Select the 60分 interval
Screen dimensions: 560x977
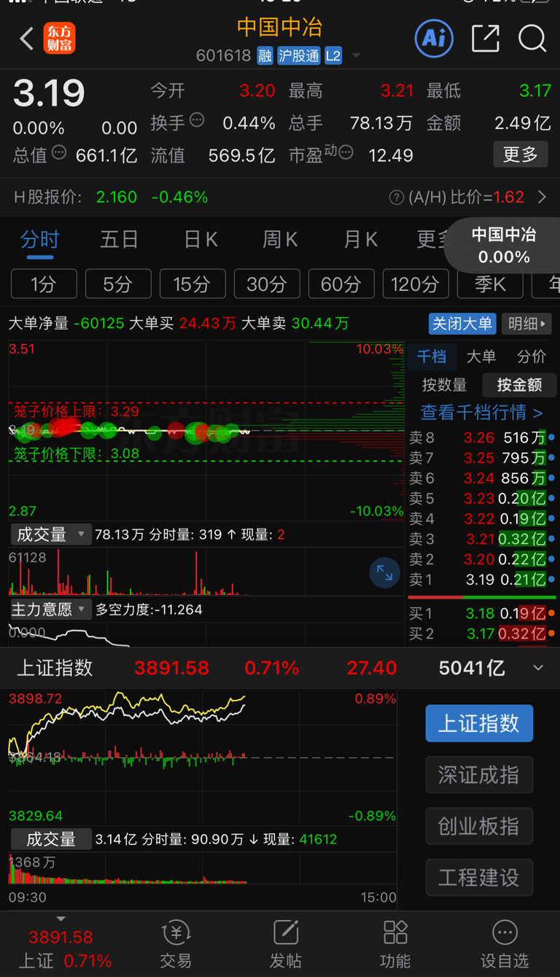341,284
